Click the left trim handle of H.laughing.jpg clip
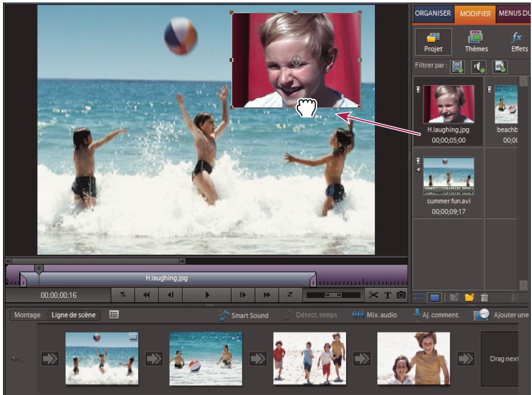Screen dimensions: 532x395 (x=23, y=280)
